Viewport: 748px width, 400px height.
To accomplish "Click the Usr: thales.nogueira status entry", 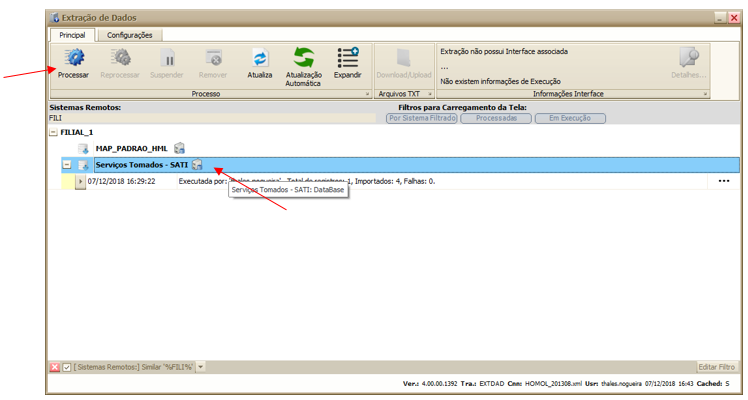I will [x=613, y=384].
